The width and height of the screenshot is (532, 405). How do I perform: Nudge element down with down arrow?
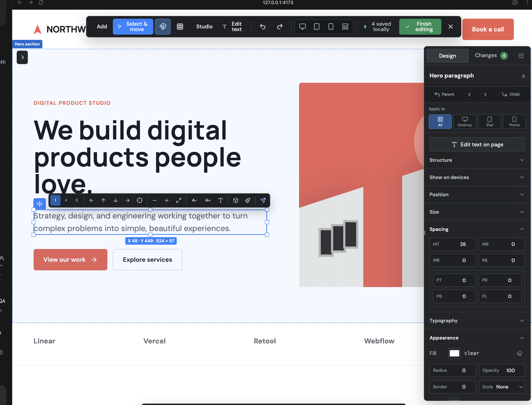115,200
